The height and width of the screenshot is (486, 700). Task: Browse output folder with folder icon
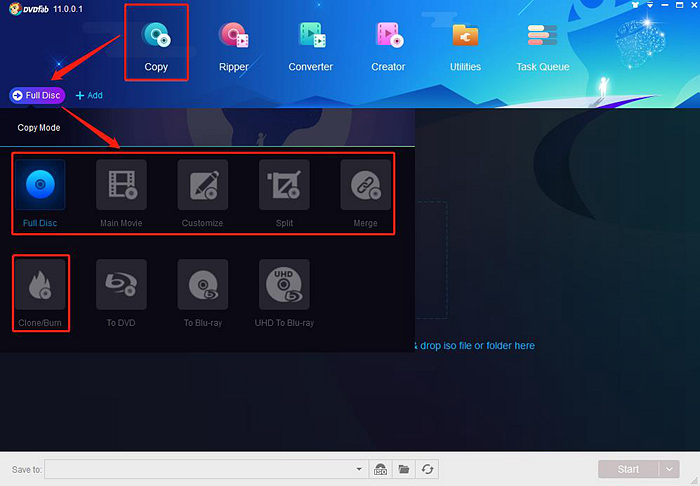pyautogui.click(x=404, y=469)
